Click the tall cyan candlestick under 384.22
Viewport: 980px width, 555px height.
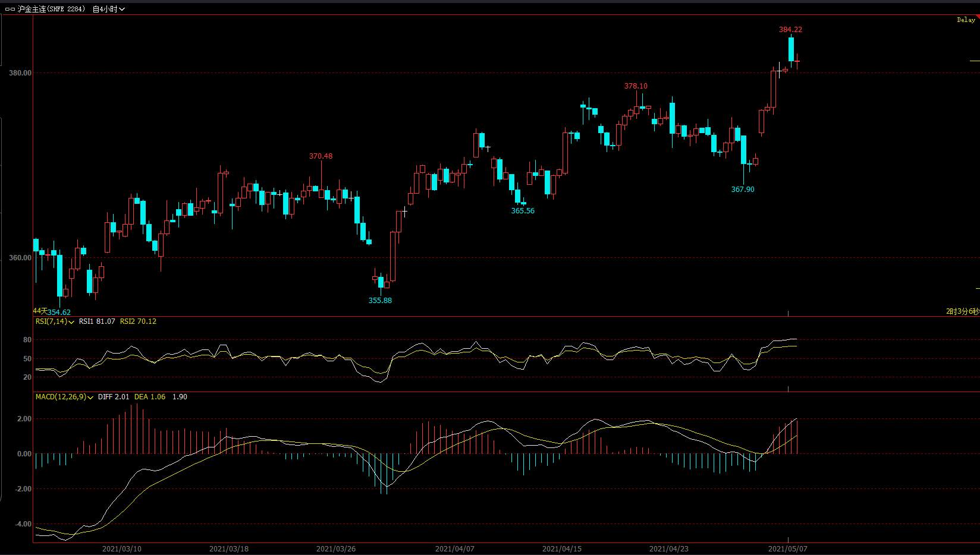click(791, 49)
